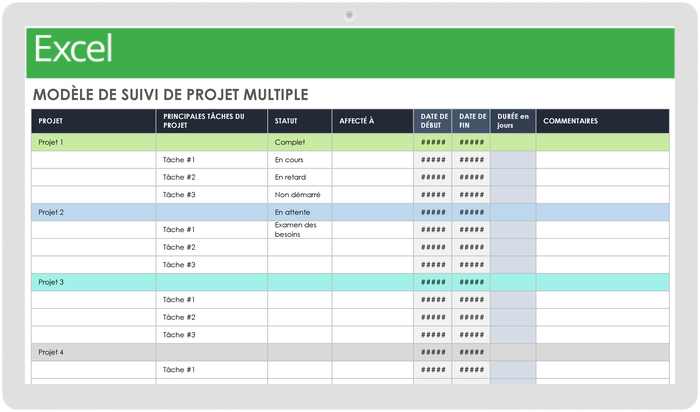Select the 'En attente' status cell

(x=300, y=212)
